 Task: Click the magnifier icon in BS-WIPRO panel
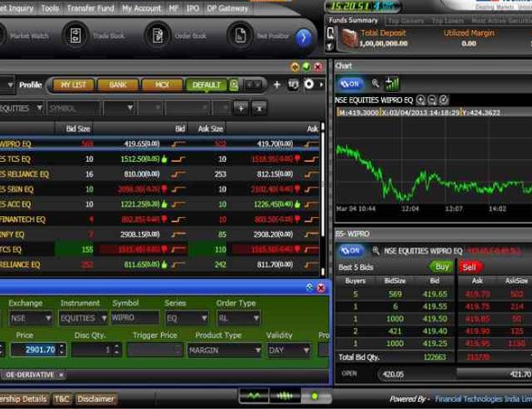click(376, 251)
